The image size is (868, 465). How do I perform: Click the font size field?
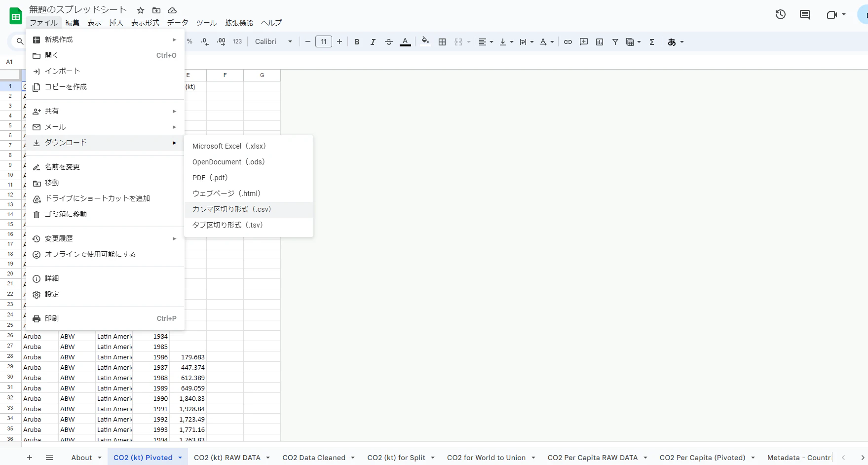click(x=324, y=42)
